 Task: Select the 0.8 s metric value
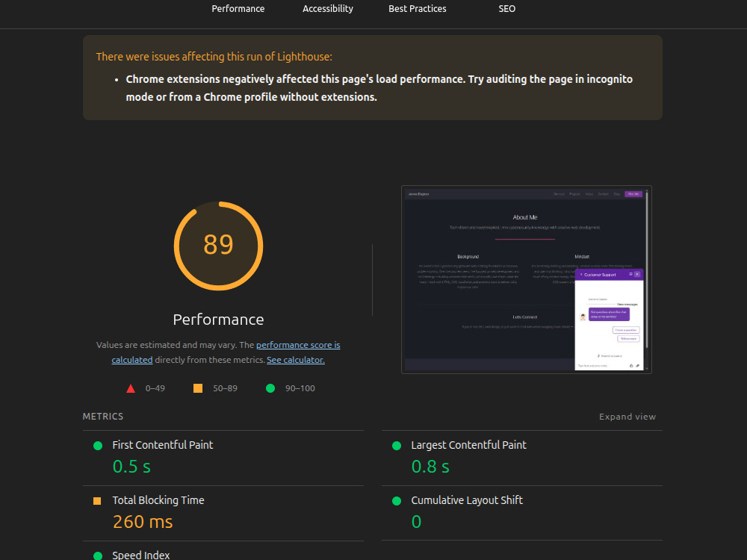point(430,466)
